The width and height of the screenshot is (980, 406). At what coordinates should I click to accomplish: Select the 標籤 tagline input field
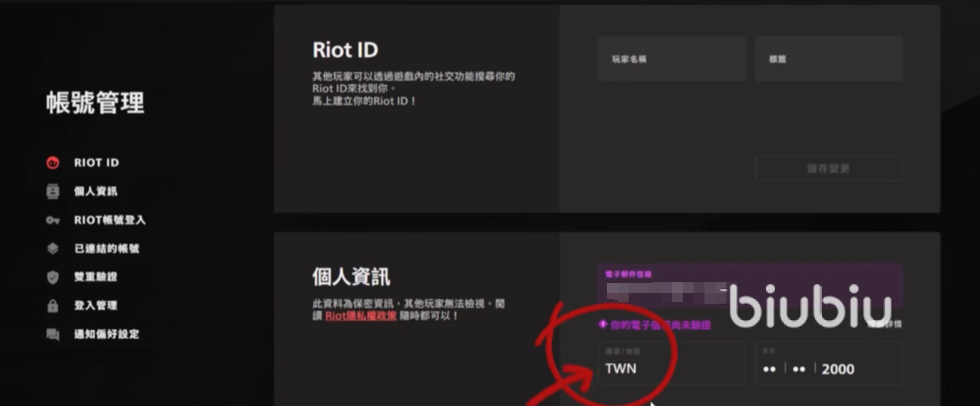[829, 59]
